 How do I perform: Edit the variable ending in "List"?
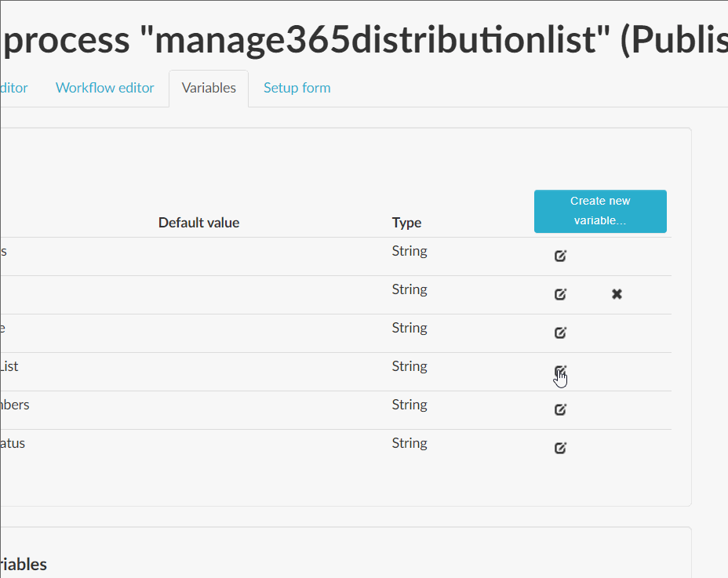click(560, 370)
